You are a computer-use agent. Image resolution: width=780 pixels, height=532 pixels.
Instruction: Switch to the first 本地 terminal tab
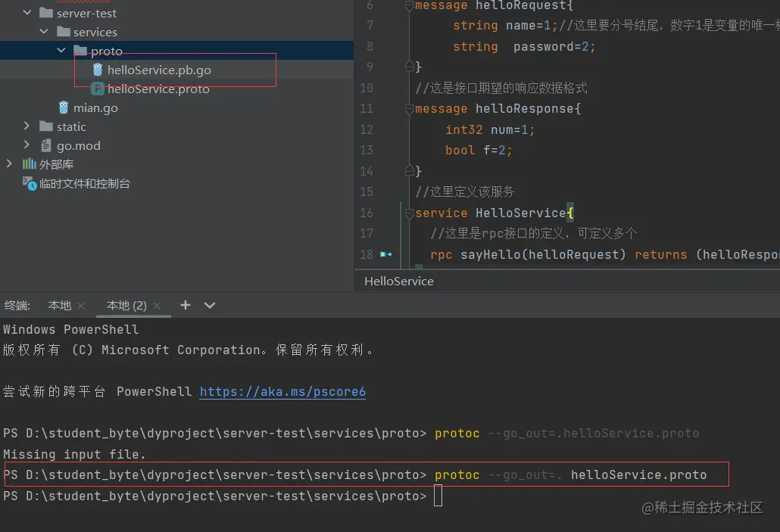pos(58,305)
